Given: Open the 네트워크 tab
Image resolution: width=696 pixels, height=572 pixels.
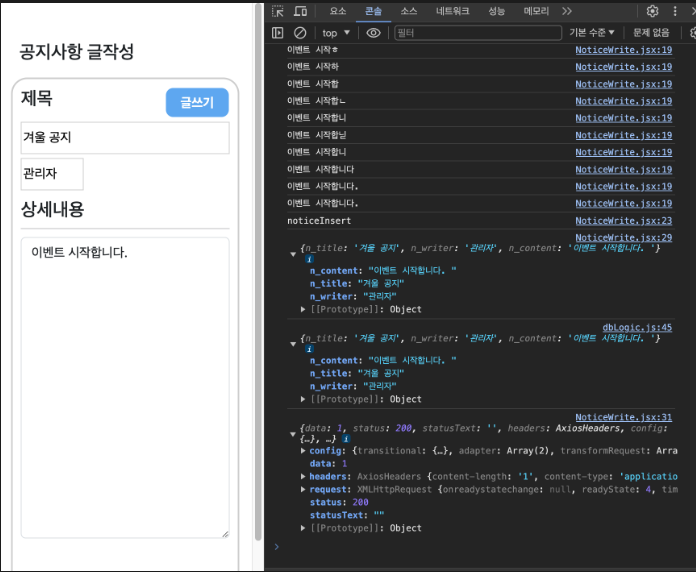Looking at the screenshot, I should 452,11.
